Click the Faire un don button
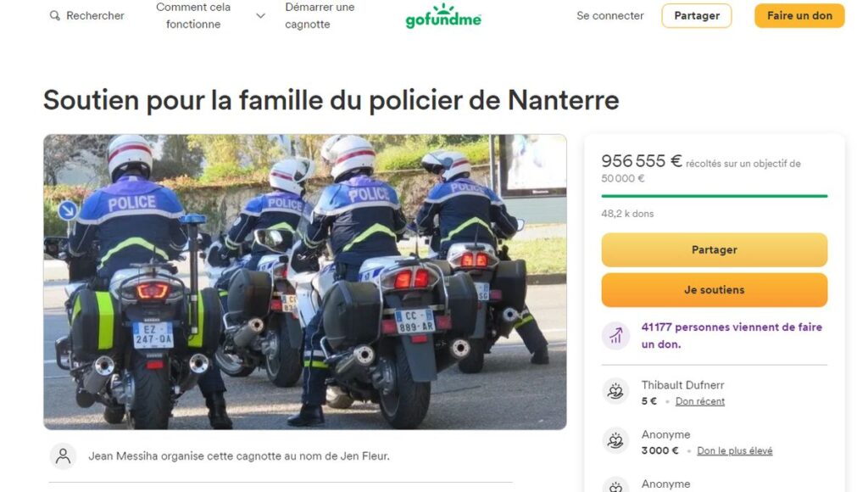 [799, 15]
